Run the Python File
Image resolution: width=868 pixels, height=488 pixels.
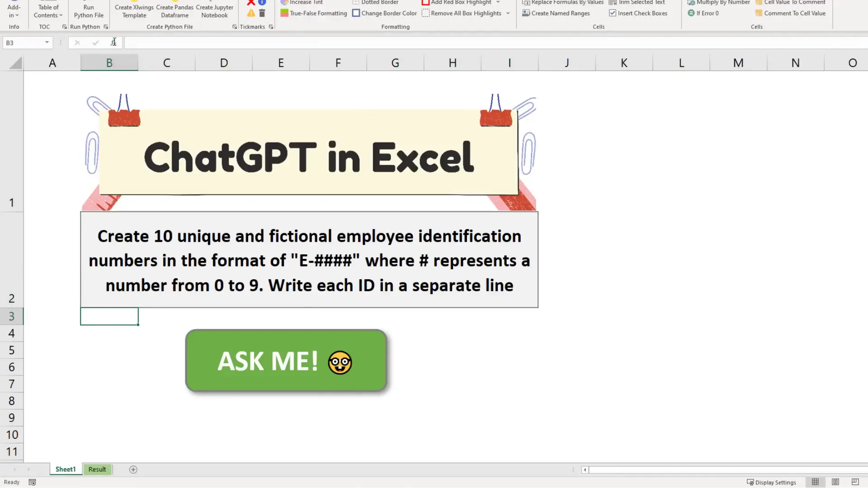[x=89, y=11]
